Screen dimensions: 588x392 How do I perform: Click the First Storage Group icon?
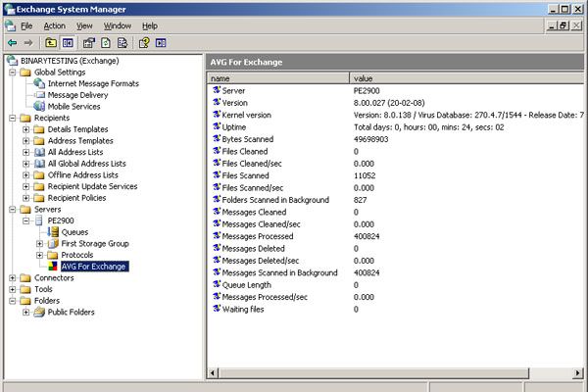(53, 243)
